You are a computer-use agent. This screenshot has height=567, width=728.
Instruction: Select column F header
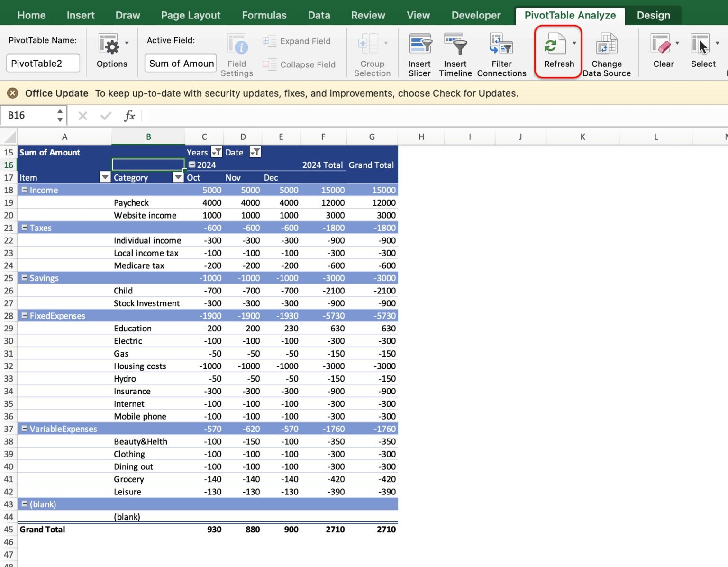coord(323,137)
